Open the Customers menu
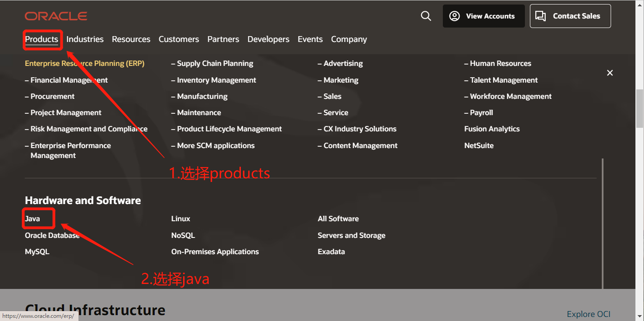 pyautogui.click(x=179, y=39)
